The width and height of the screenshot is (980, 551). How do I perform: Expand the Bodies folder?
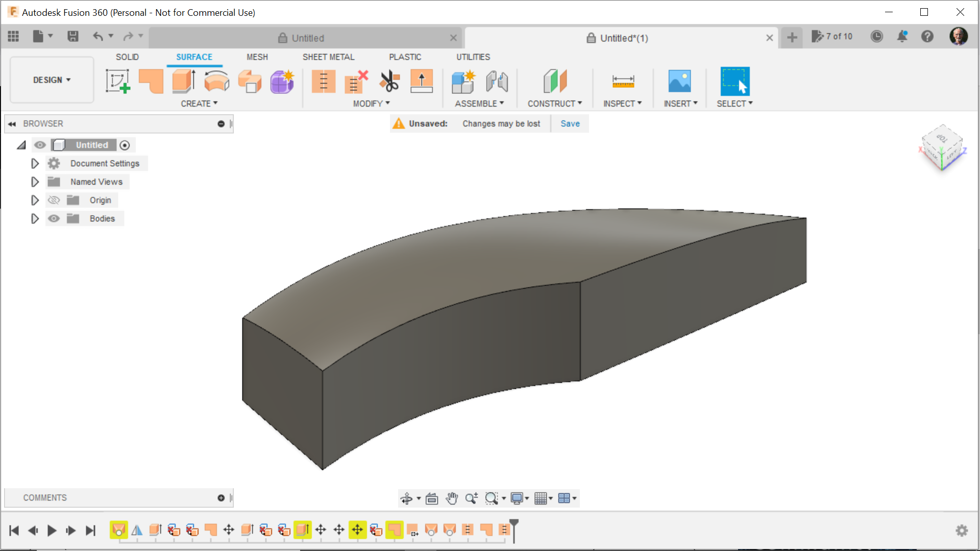(x=35, y=219)
